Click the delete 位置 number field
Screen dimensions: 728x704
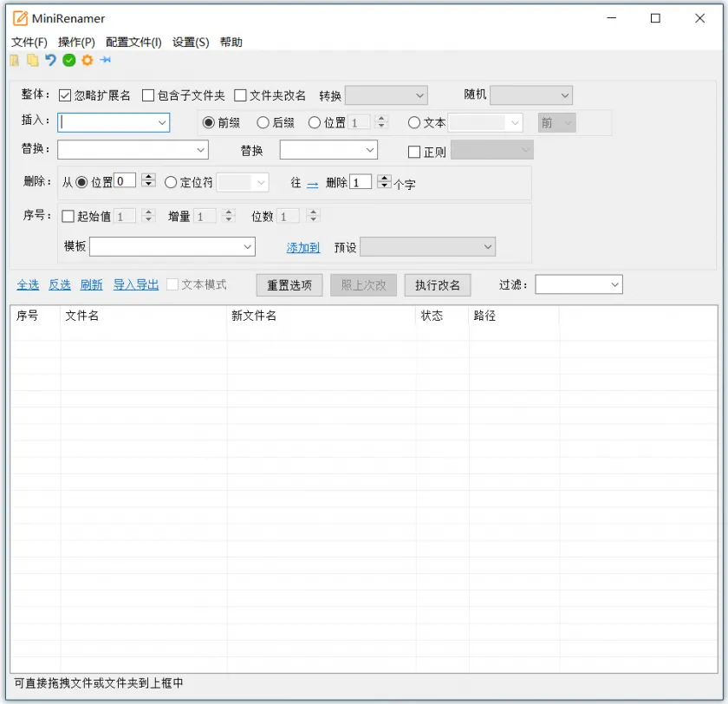click(126, 180)
